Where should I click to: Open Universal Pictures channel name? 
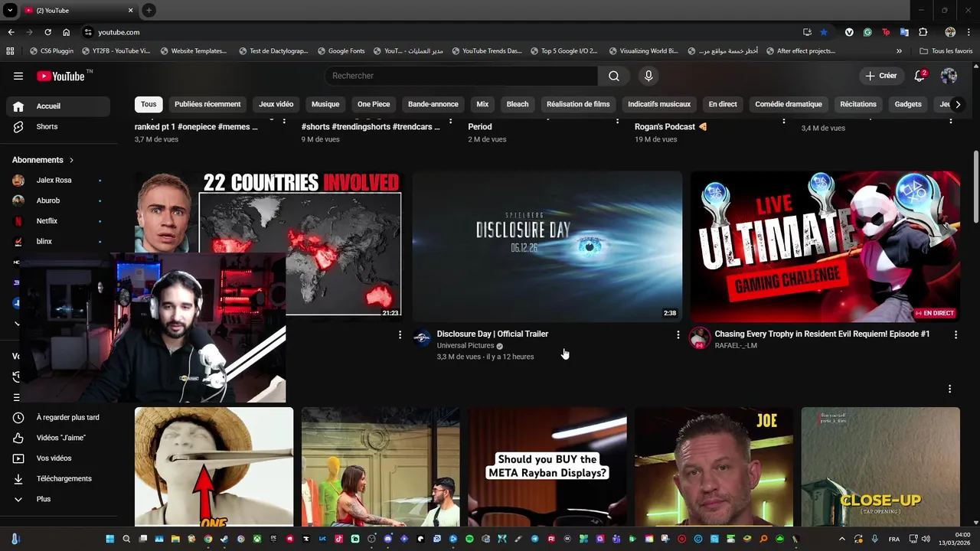point(465,346)
